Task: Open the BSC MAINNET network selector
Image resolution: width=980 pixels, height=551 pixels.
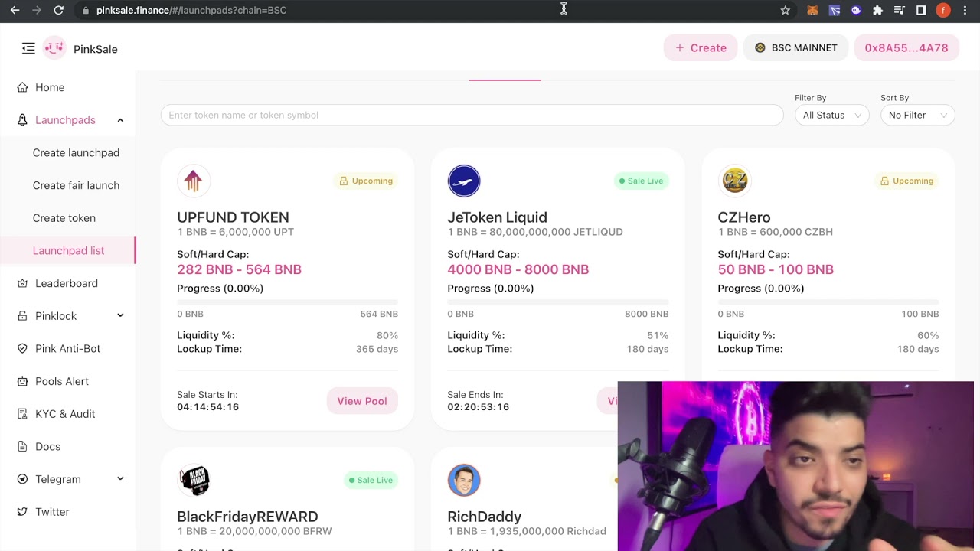Action: click(x=795, y=47)
